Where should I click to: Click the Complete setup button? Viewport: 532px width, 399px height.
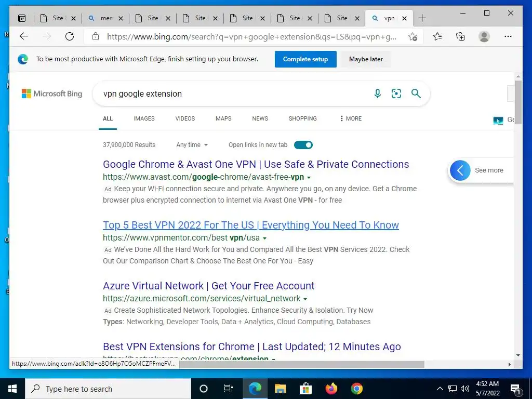click(x=305, y=59)
